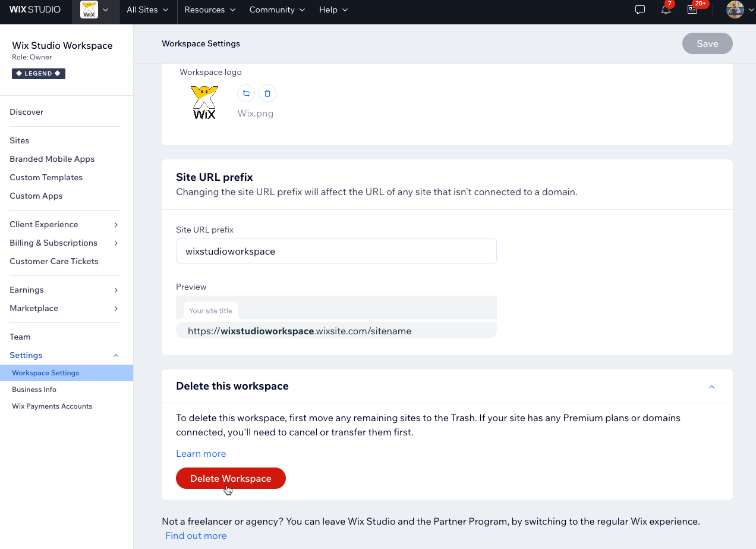Image resolution: width=756 pixels, height=549 pixels.
Task: Open the notifications bell
Action: pyautogui.click(x=666, y=10)
